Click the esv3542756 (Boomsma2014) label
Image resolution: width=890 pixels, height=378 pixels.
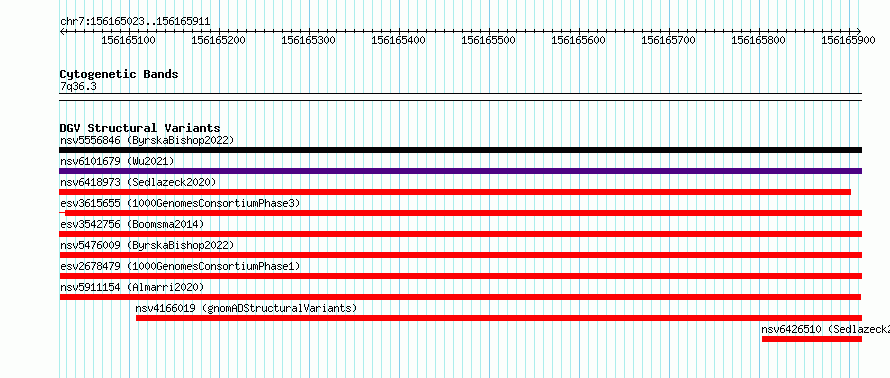tap(132, 224)
